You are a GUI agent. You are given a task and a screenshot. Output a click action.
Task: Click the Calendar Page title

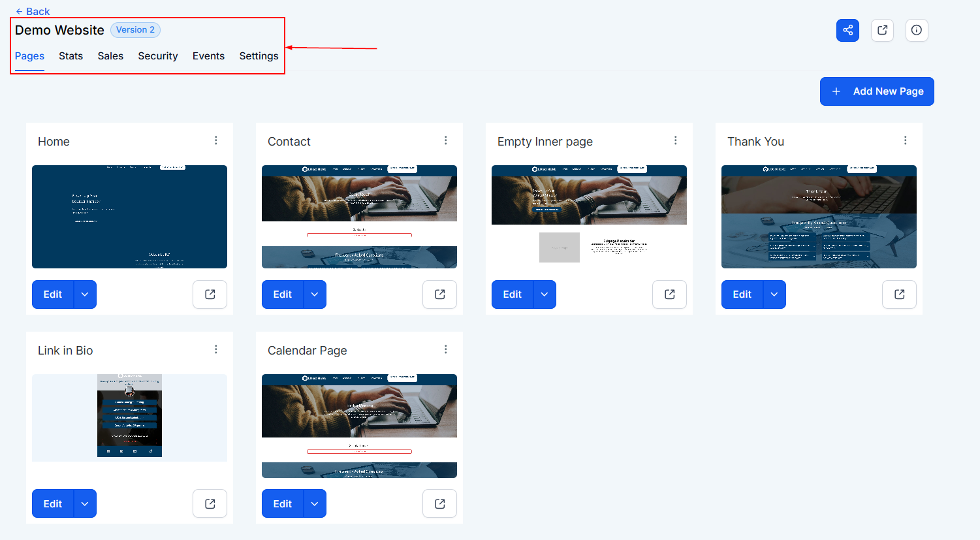[x=308, y=351]
